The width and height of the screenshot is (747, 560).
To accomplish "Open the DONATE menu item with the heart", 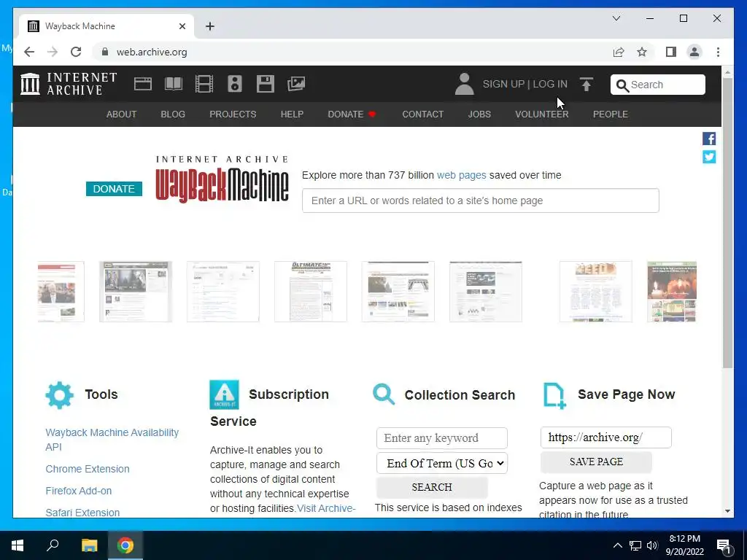I will tap(352, 114).
